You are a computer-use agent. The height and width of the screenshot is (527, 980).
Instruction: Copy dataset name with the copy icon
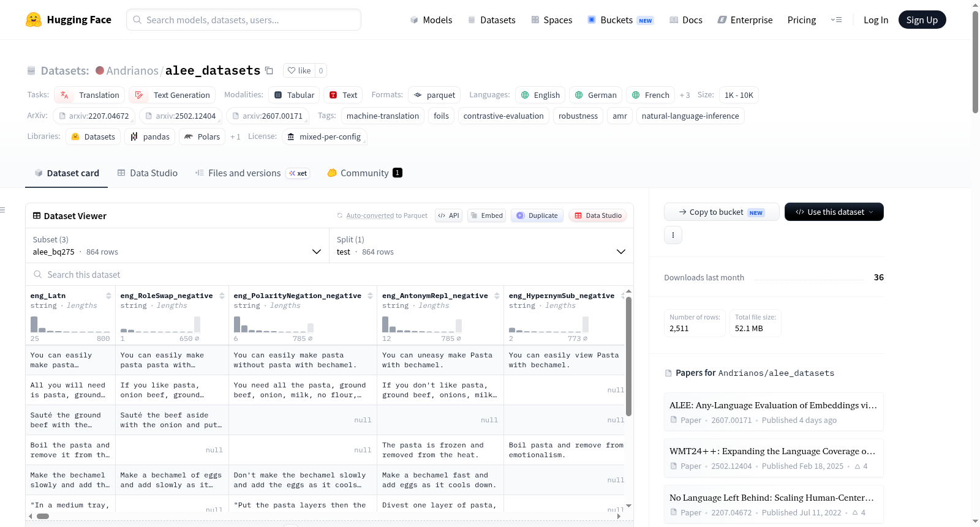[269, 70]
